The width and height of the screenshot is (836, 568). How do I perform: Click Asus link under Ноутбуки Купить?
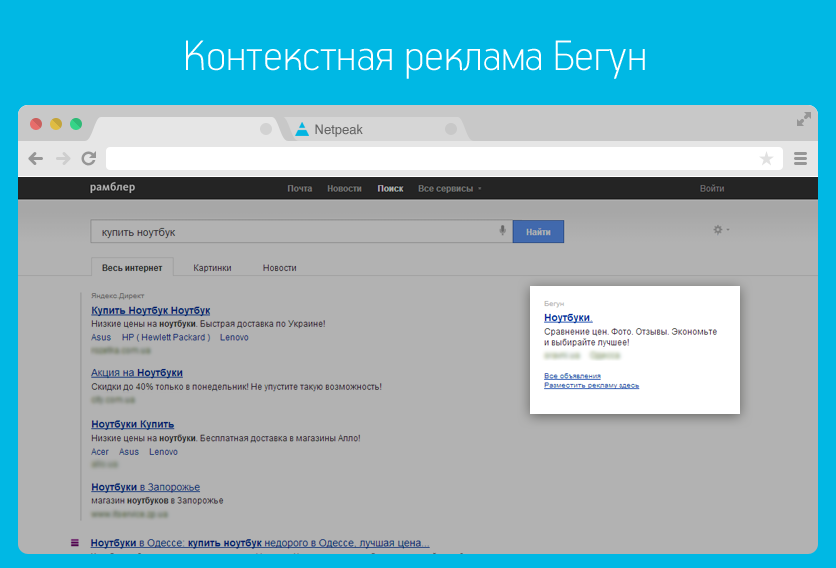click(x=128, y=452)
